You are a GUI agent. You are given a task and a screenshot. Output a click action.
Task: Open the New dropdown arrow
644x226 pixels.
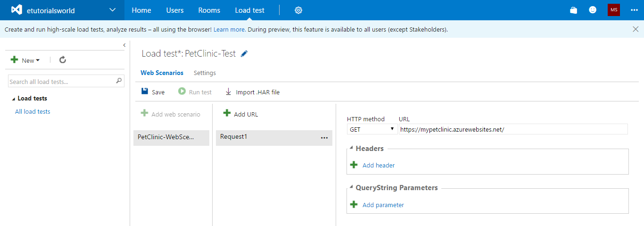pos(38,60)
